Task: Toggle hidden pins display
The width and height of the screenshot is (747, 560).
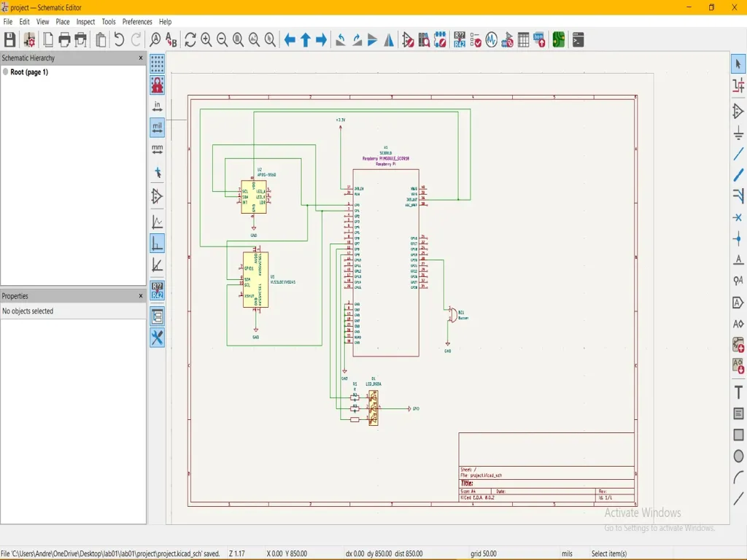Action: [x=158, y=196]
